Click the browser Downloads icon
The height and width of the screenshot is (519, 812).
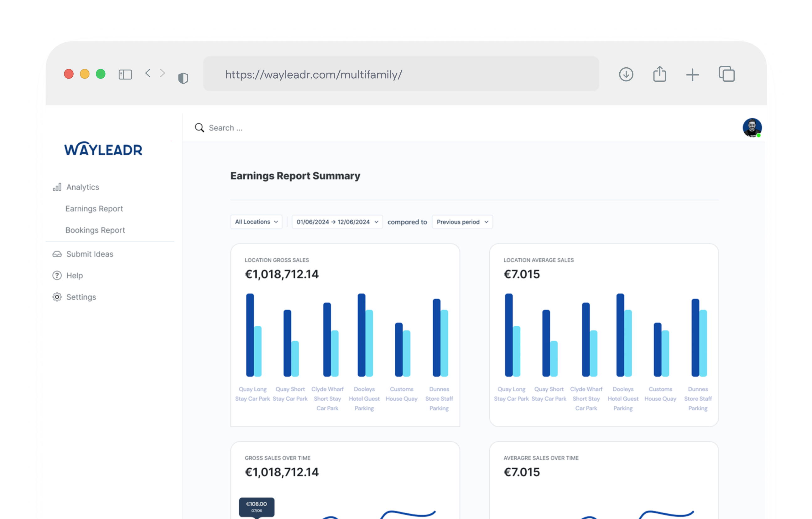pyautogui.click(x=626, y=74)
